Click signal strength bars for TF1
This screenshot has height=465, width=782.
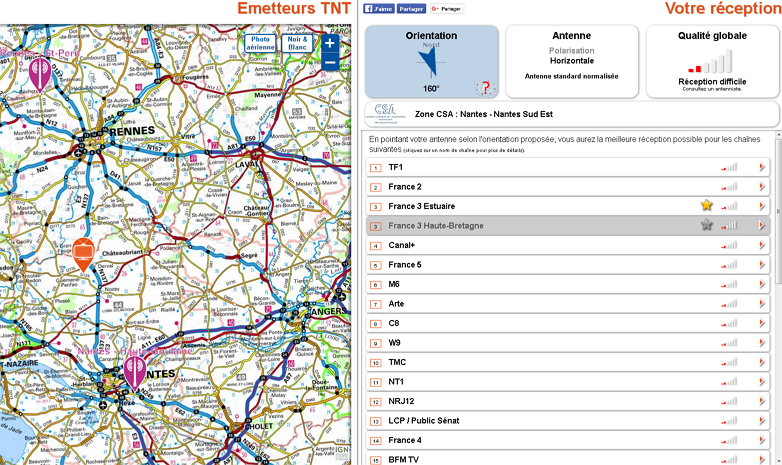click(729, 167)
